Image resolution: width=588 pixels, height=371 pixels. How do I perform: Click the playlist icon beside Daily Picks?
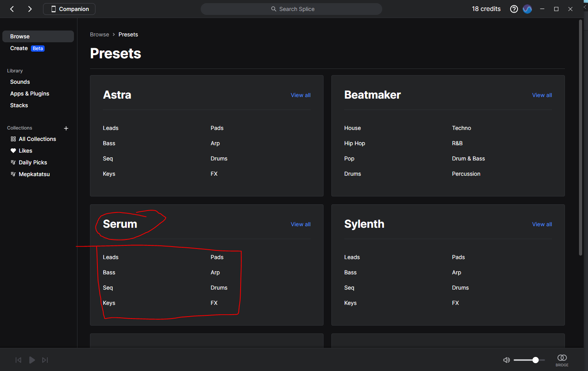coord(13,162)
